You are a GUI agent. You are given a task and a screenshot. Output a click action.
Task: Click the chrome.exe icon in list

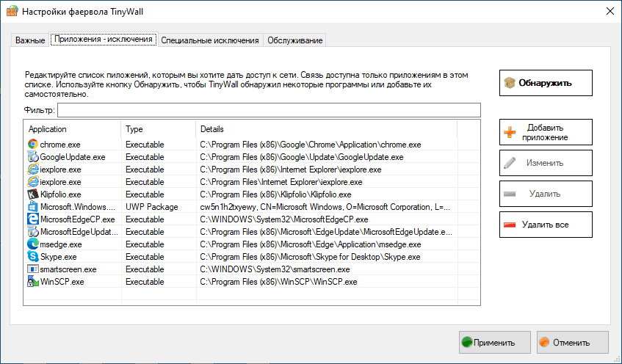32,145
